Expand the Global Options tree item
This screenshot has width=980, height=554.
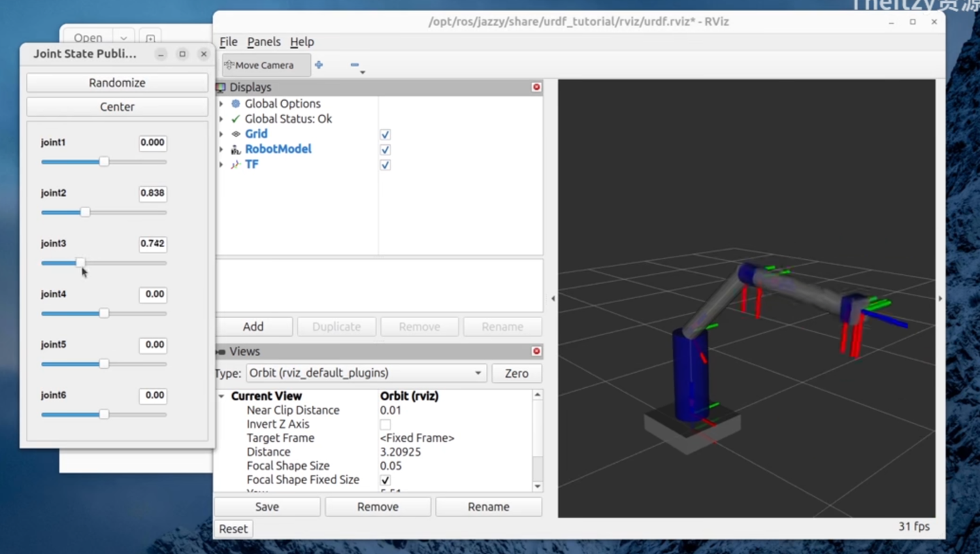(221, 103)
